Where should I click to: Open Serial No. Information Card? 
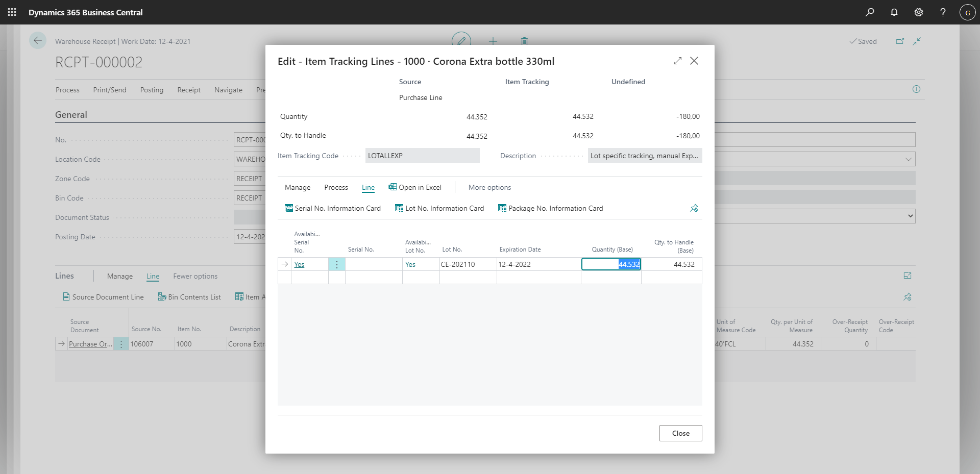(x=333, y=208)
